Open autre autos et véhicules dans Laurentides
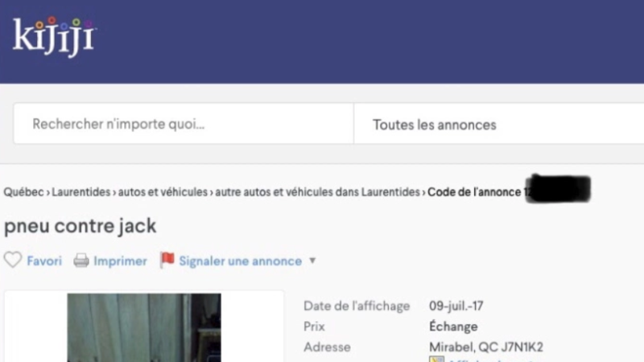Viewport: 644px width, 362px height. [317, 192]
